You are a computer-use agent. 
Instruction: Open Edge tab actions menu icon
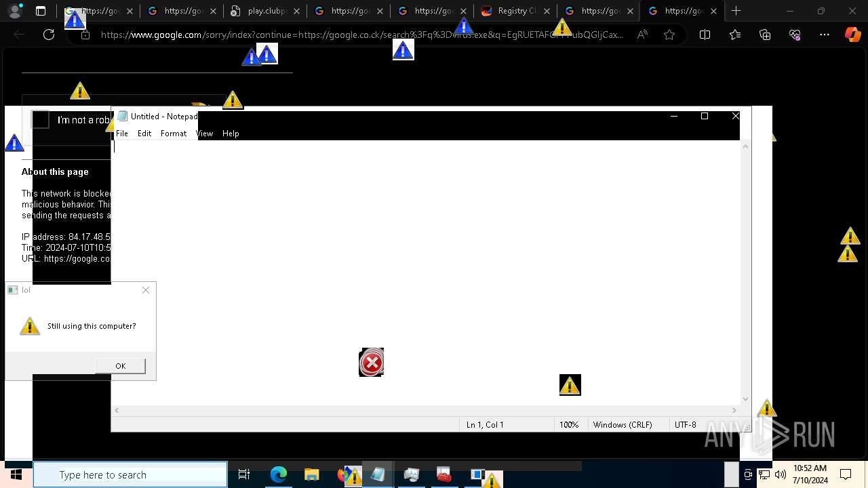click(41, 11)
